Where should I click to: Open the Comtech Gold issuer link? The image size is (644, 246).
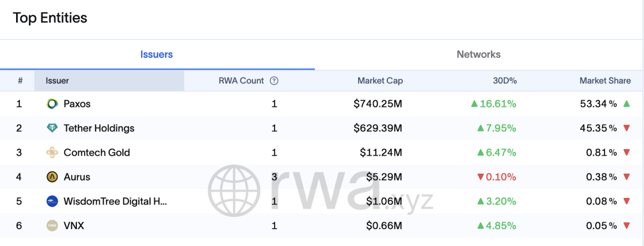(x=97, y=153)
